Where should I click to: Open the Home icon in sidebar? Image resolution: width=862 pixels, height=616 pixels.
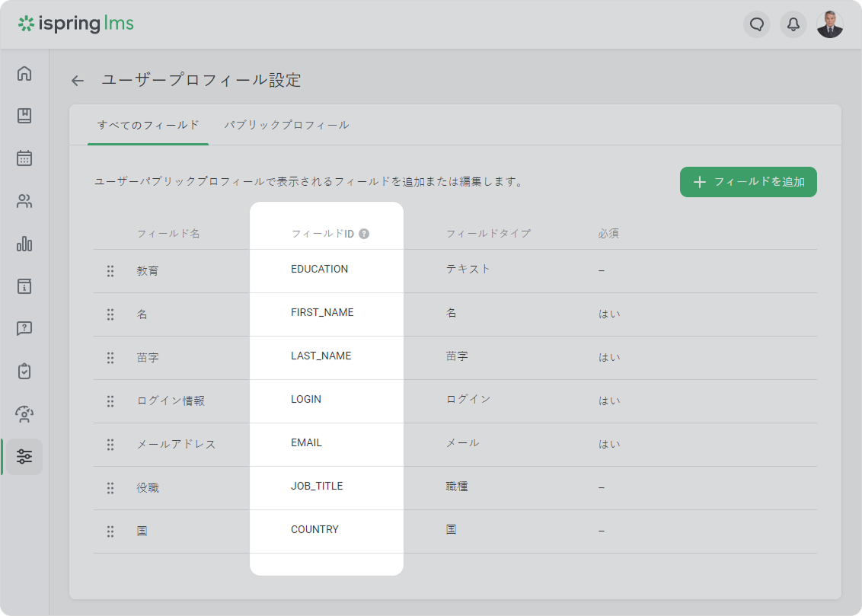click(x=24, y=73)
